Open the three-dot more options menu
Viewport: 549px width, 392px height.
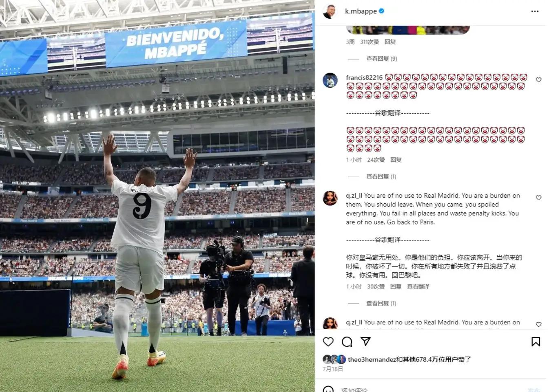coord(535,11)
